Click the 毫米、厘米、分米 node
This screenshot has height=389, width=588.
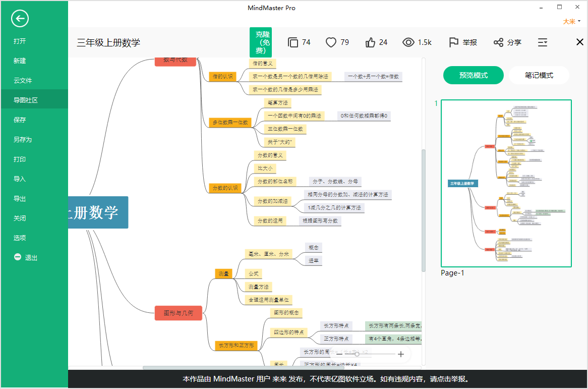coord(269,254)
